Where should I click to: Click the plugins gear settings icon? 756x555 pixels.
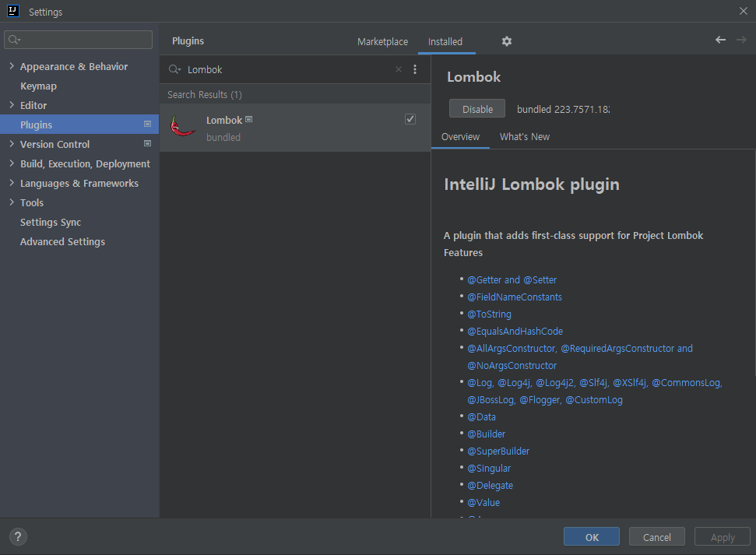click(506, 41)
